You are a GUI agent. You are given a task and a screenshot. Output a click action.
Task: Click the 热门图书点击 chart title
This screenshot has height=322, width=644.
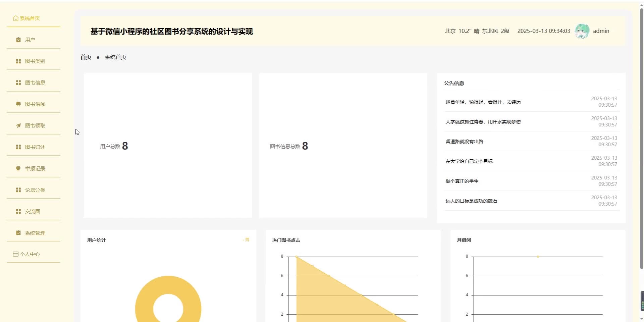pos(286,240)
